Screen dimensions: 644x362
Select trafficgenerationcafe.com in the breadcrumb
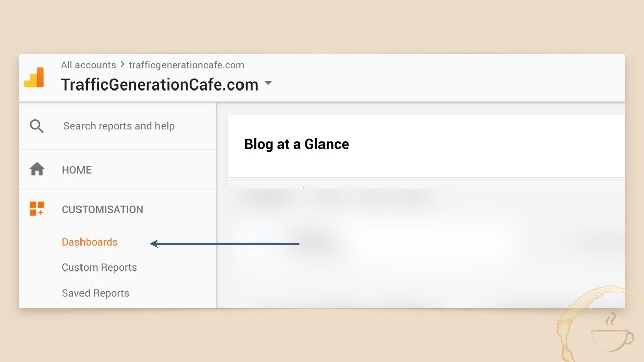pos(186,65)
